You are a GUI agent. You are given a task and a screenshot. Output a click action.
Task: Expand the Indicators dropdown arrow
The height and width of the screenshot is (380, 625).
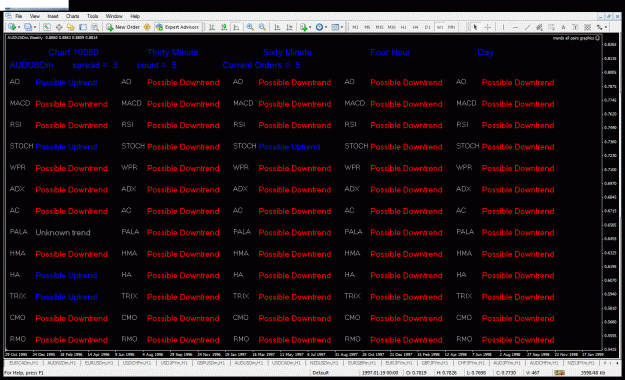click(310, 27)
